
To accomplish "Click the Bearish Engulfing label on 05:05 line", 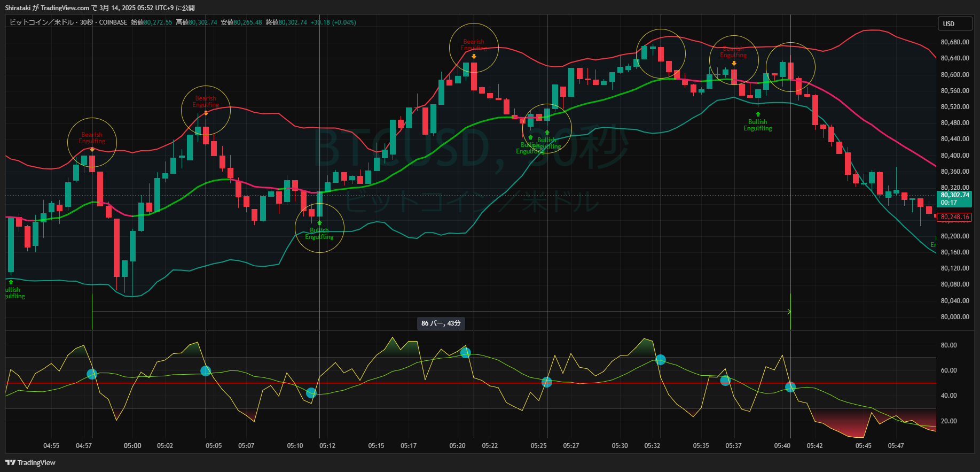I will (x=206, y=102).
